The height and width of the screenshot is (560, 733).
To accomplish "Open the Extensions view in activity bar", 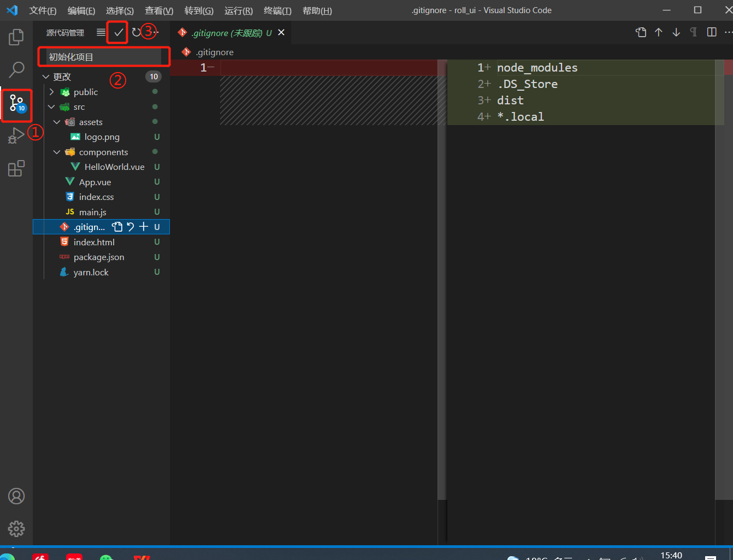I will 16,168.
